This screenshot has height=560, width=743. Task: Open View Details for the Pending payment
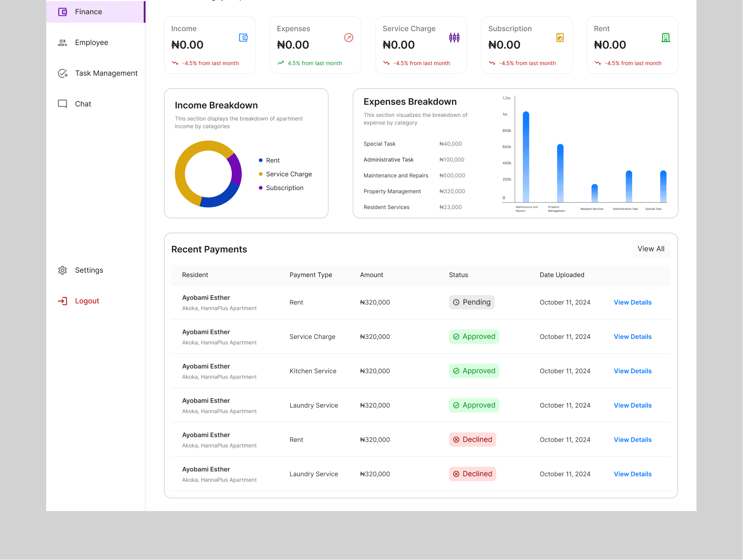click(633, 302)
